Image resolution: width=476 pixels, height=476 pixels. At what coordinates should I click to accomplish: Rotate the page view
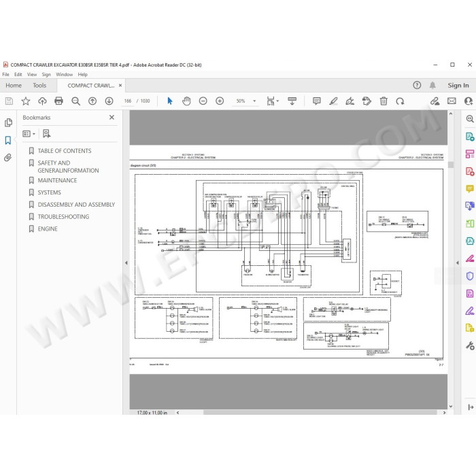pos(400,101)
